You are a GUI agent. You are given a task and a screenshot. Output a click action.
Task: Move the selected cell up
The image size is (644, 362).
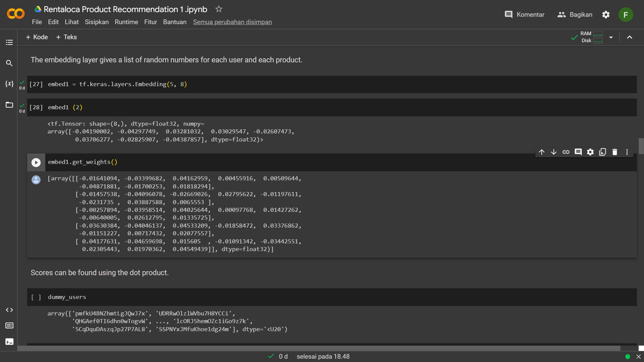point(542,152)
